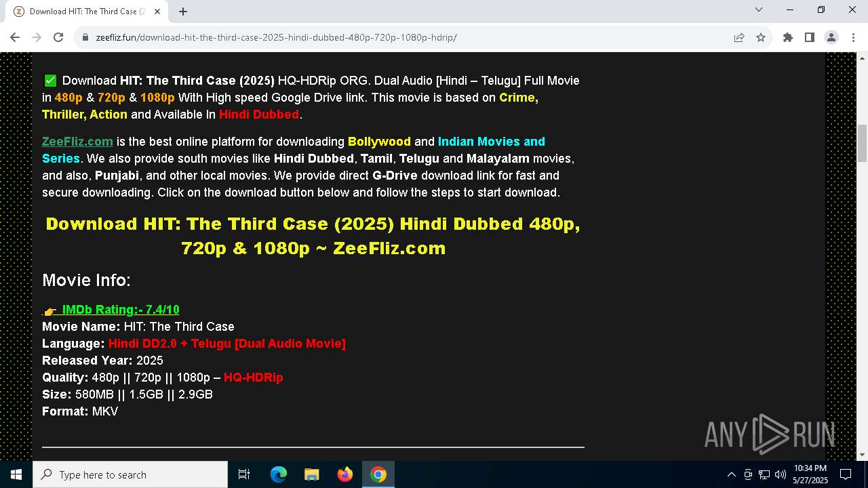
Task: Click the Download HIT Third Case heading
Action: [x=313, y=236]
